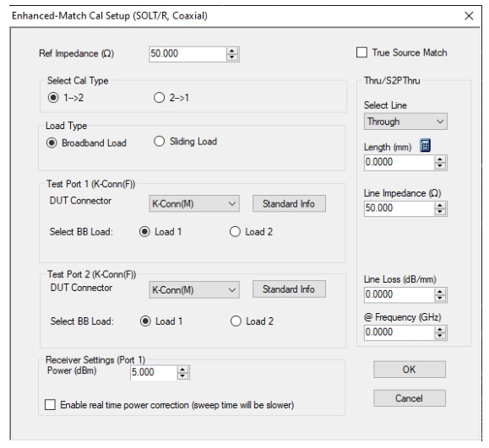489x448 pixels.
Task: Open the Length calculator icon
Action: click(x=425, y=145)
